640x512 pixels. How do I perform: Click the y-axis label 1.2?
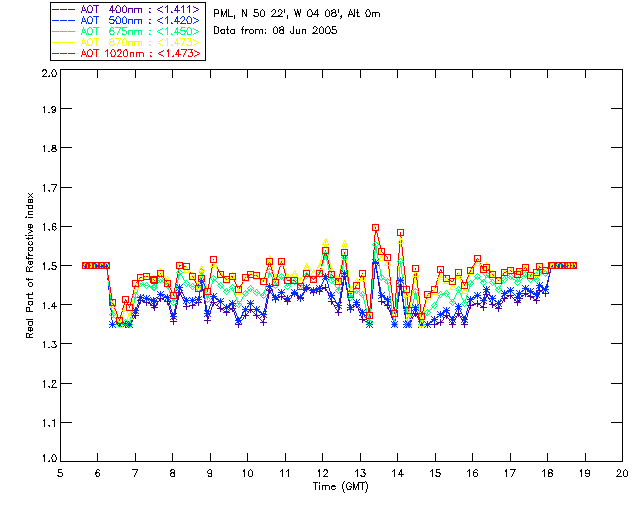point(49,384)
